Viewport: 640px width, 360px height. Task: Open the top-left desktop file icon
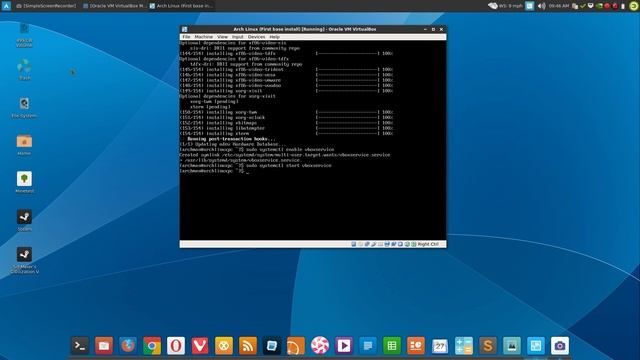24,35
